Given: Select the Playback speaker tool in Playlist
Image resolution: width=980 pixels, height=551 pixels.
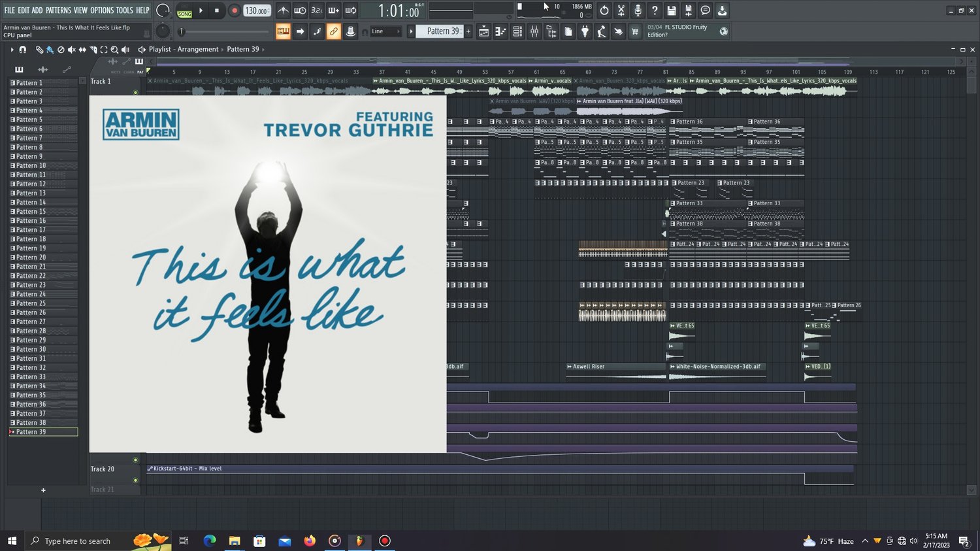Looking at the screenshot, I should (x=125, y=50).
